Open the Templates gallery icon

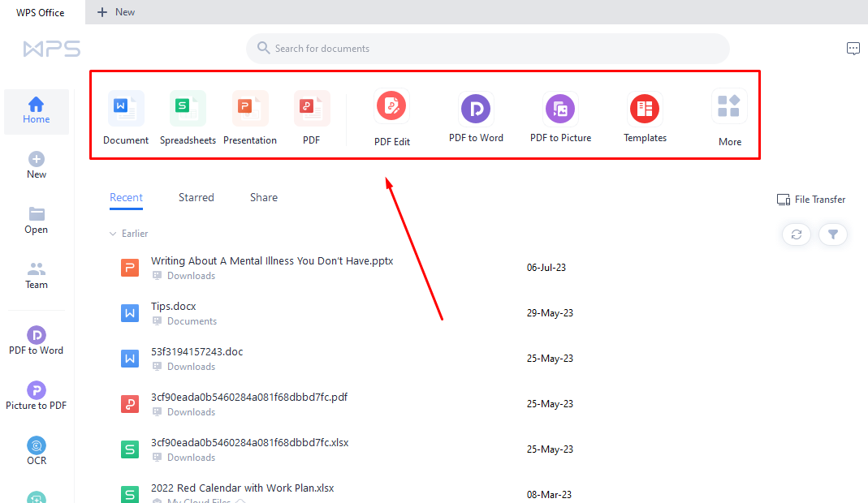pos(645,109)
